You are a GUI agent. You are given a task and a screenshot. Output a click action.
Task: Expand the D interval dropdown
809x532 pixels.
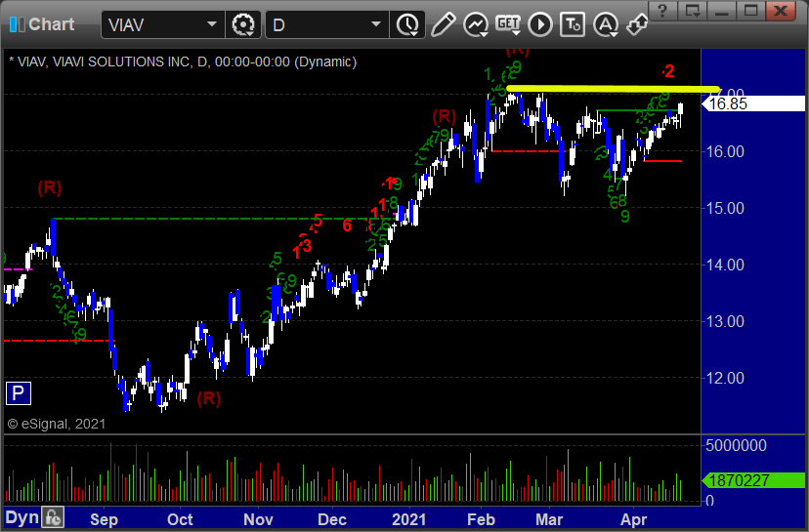click(x=376, y=24)
